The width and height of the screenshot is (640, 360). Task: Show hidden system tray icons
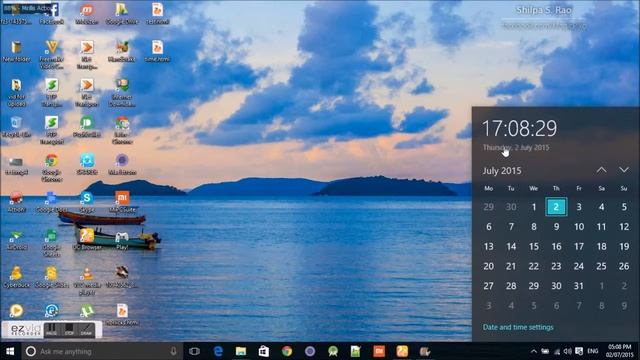(x=534, y=351)
